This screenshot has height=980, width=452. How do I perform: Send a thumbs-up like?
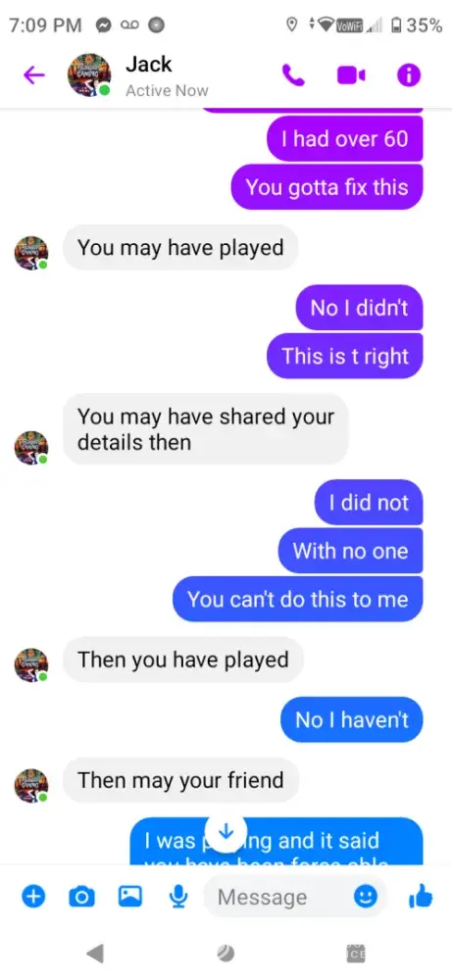tap(420, 897)
